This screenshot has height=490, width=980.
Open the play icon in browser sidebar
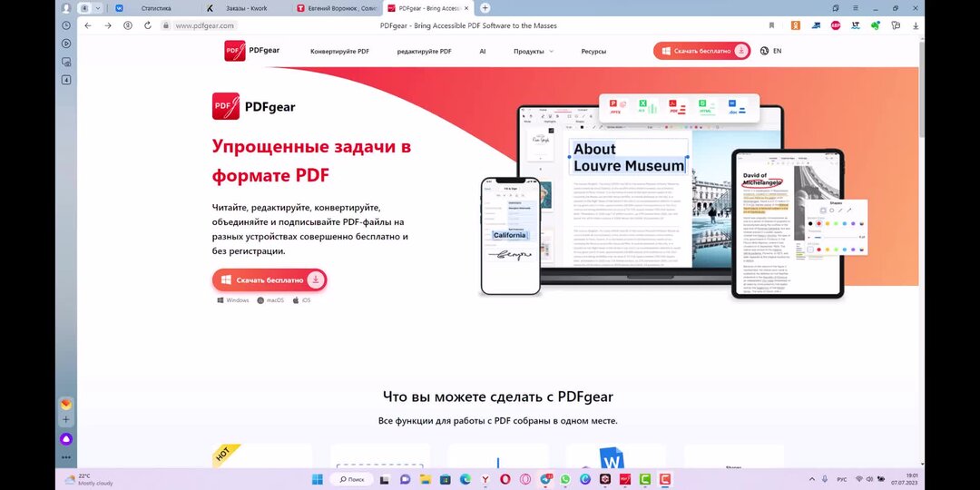[66, 44]
